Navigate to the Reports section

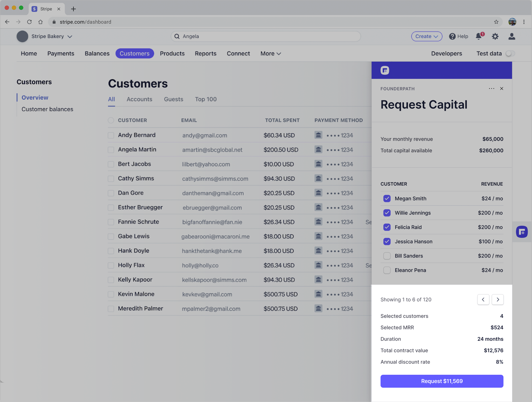coord(206,53)
